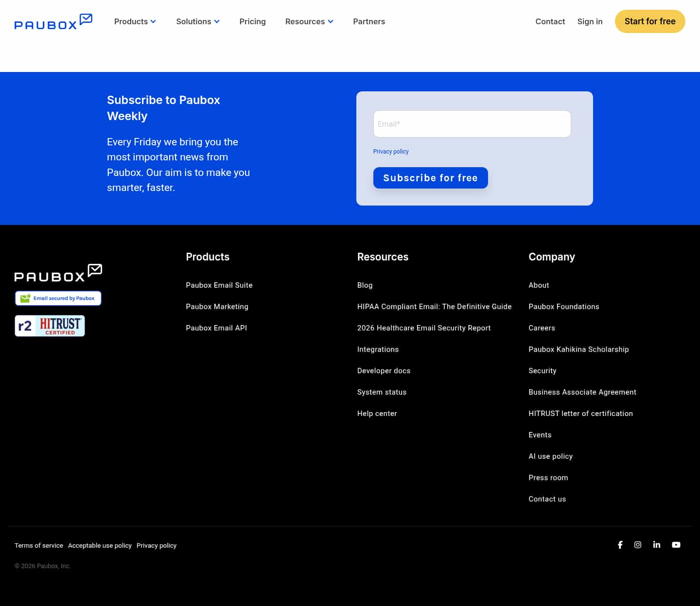Open Paubox Facebook page icon

620,545
